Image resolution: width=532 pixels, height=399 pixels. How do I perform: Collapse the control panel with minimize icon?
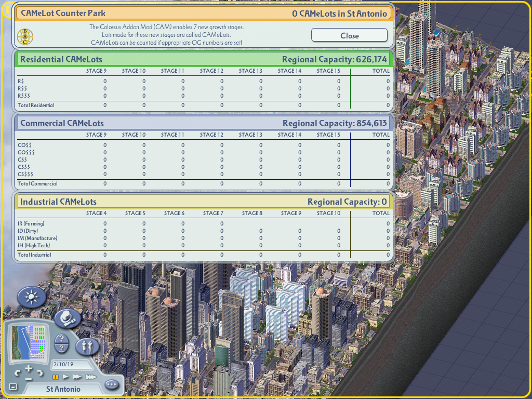pos(13,387)
